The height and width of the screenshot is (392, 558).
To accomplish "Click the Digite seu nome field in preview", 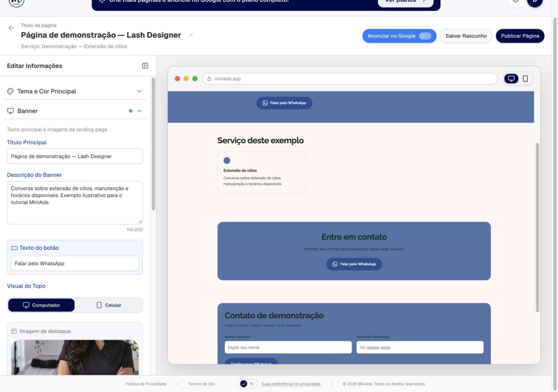I will (288, 347).
